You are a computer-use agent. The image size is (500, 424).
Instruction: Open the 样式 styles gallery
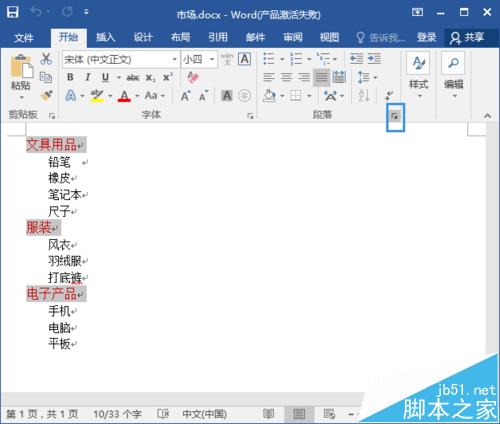(x=418, y=75)
